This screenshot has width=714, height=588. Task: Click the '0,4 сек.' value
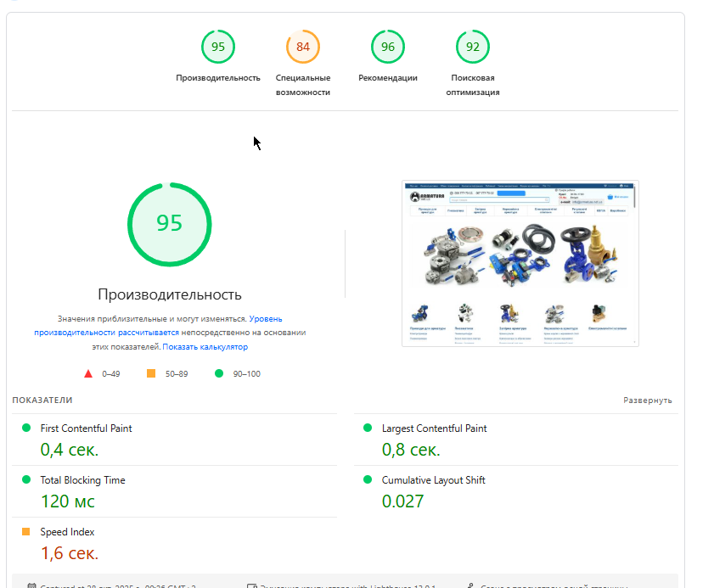click(70, 450)
